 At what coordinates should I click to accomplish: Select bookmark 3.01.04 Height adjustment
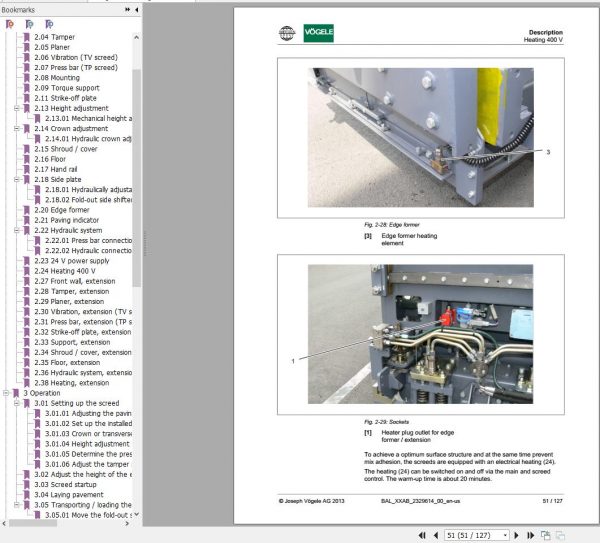tap(87, 444)
